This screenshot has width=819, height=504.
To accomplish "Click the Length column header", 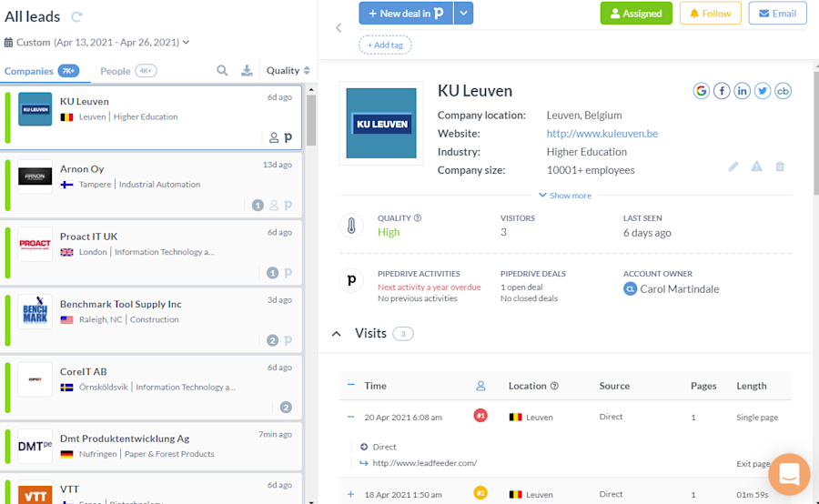I will point(752,386).
